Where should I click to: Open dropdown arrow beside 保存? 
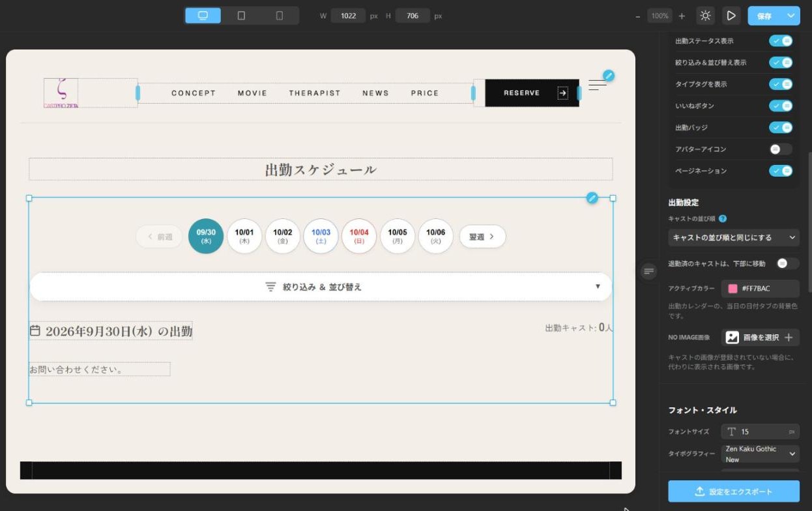pyautogui.click(x=791, y=16)
